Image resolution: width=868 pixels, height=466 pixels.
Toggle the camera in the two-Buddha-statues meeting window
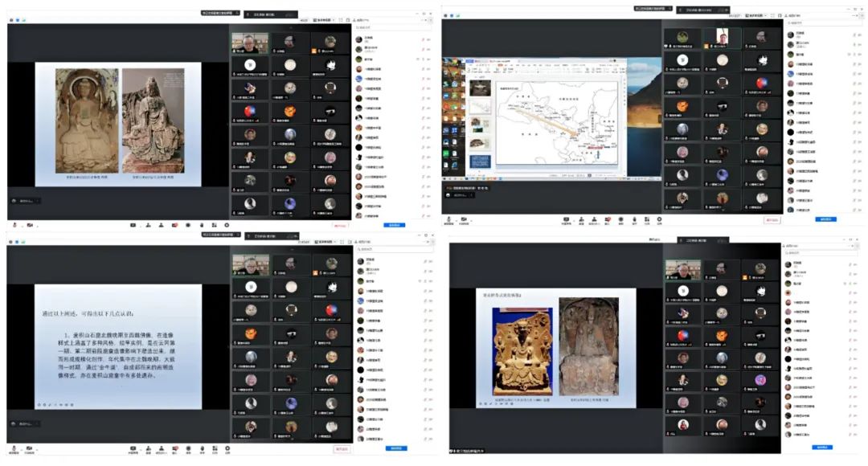coord(30,225)
